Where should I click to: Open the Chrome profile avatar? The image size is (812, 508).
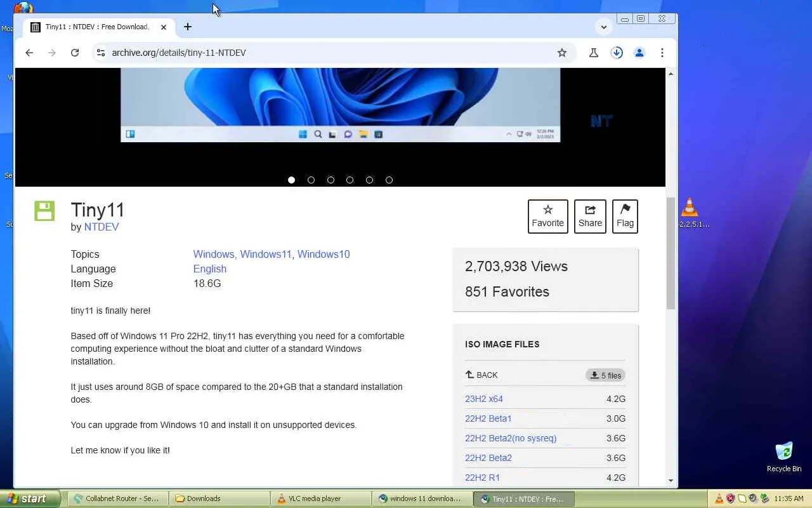639,53
